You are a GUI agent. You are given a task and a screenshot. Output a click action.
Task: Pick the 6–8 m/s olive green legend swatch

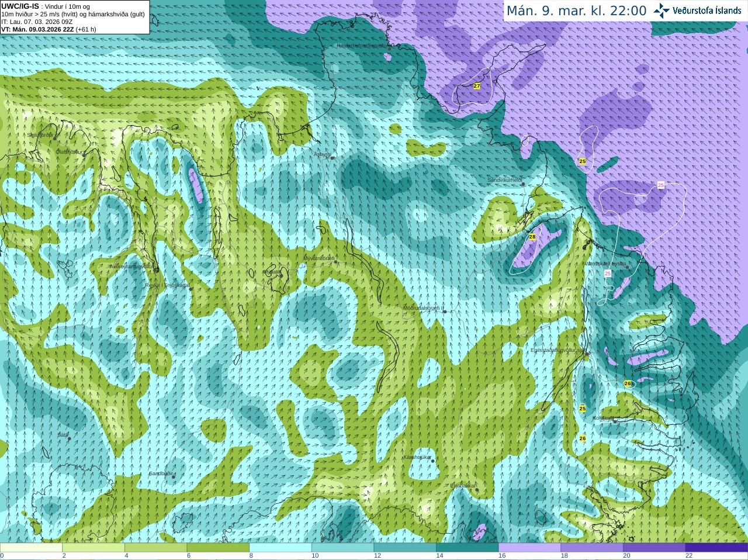(x=218, y=548)
